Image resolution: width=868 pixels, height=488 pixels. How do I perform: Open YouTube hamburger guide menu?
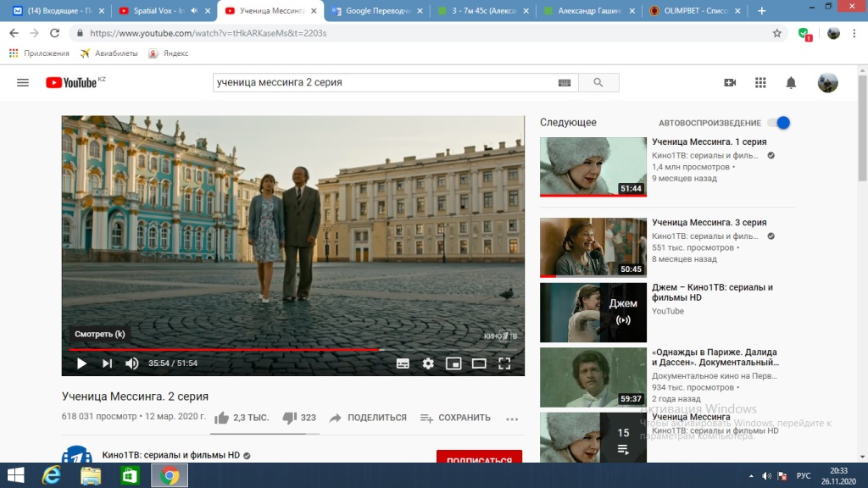[23, 82]
